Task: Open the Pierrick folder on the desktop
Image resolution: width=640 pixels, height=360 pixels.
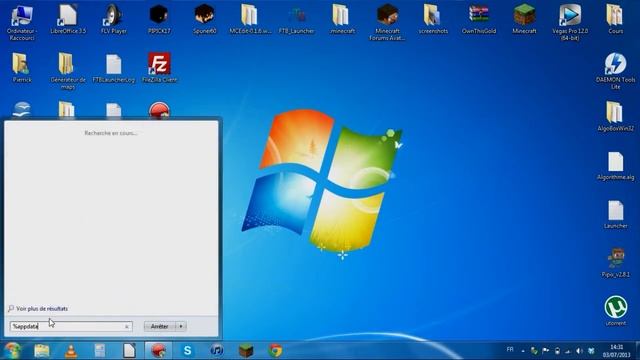Action: 22,68
